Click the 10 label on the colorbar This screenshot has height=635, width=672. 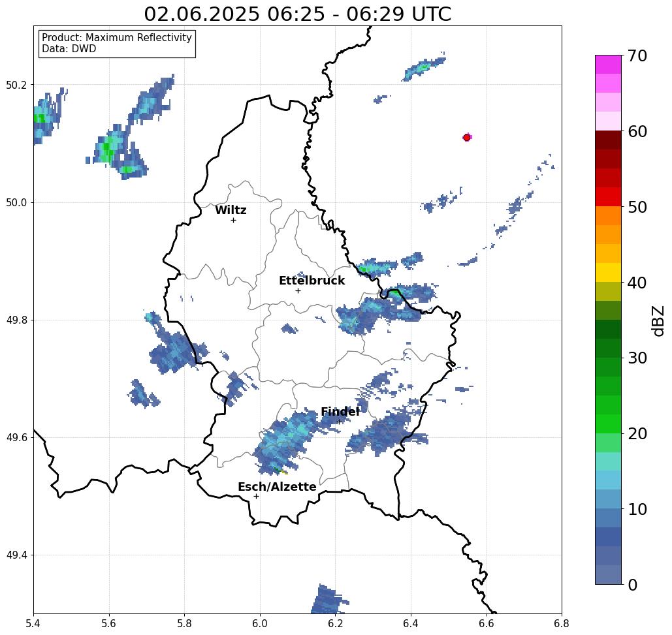pos(637,509)
